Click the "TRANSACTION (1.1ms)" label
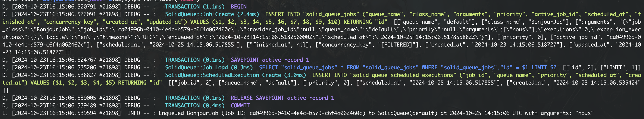Screen dimensions: 644x119 (x=195, y=6)
